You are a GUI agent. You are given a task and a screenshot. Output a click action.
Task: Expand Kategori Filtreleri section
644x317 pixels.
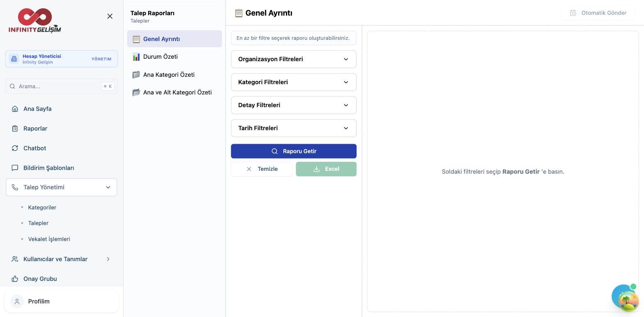coord(294,82)
